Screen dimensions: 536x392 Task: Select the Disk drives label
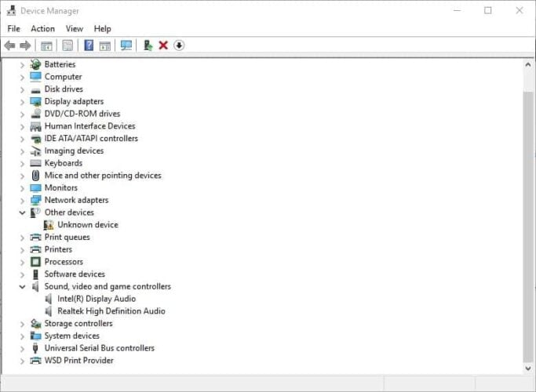click(64, 89)
